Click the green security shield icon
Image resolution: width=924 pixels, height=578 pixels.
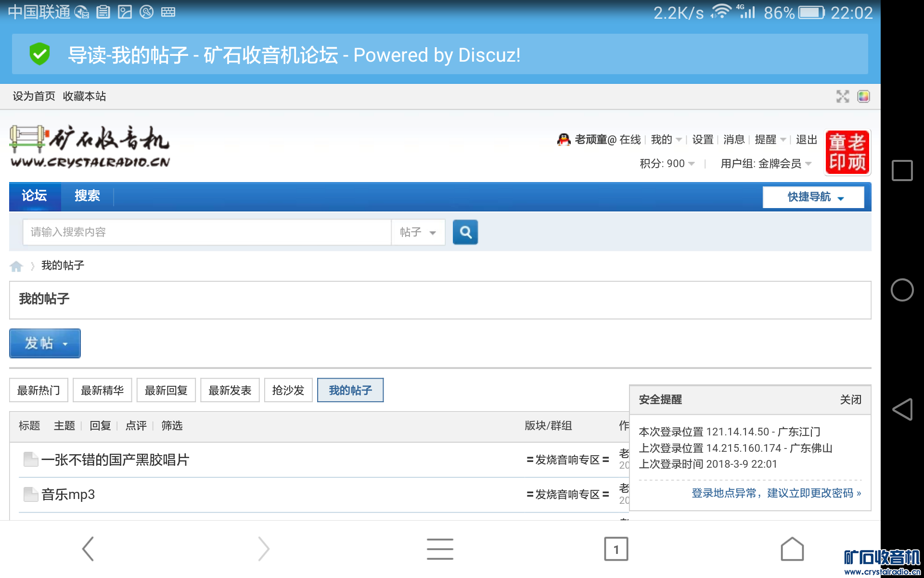pyautogui.click(x=39, y=54)
